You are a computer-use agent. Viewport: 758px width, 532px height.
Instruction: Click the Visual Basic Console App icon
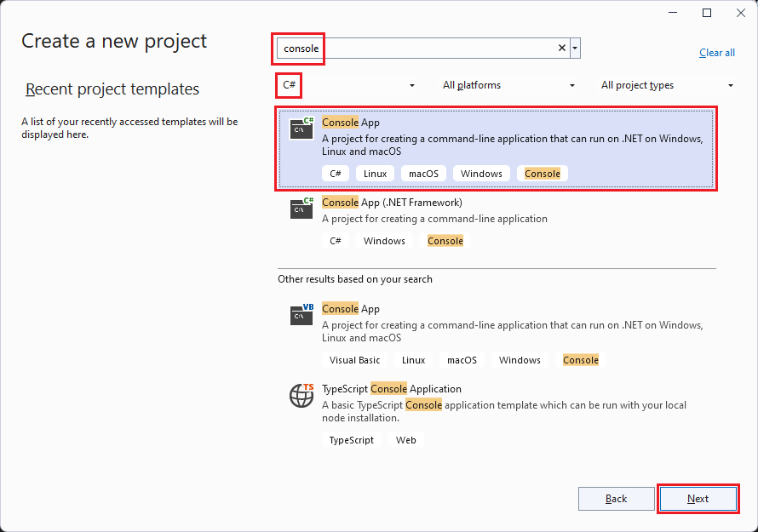coord(301,315)
